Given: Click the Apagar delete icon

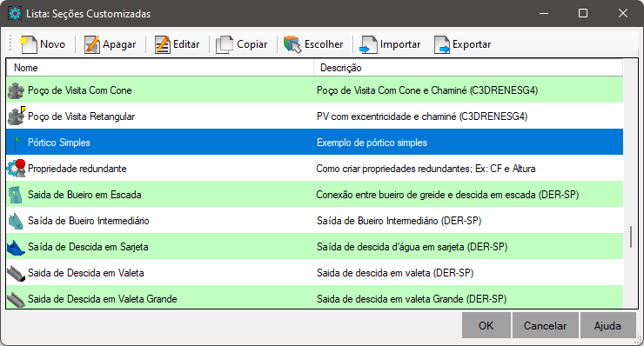Looking at the screenshot, I should [92, 44].
